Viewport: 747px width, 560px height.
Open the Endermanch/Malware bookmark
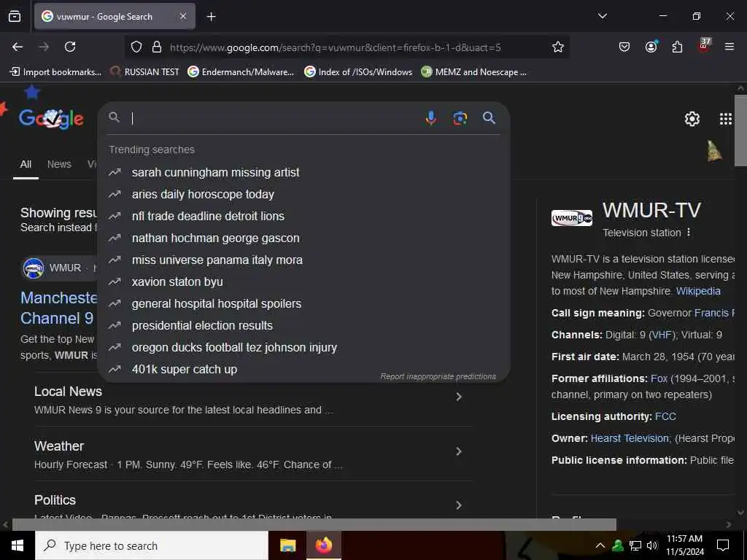tap(241, 72)
